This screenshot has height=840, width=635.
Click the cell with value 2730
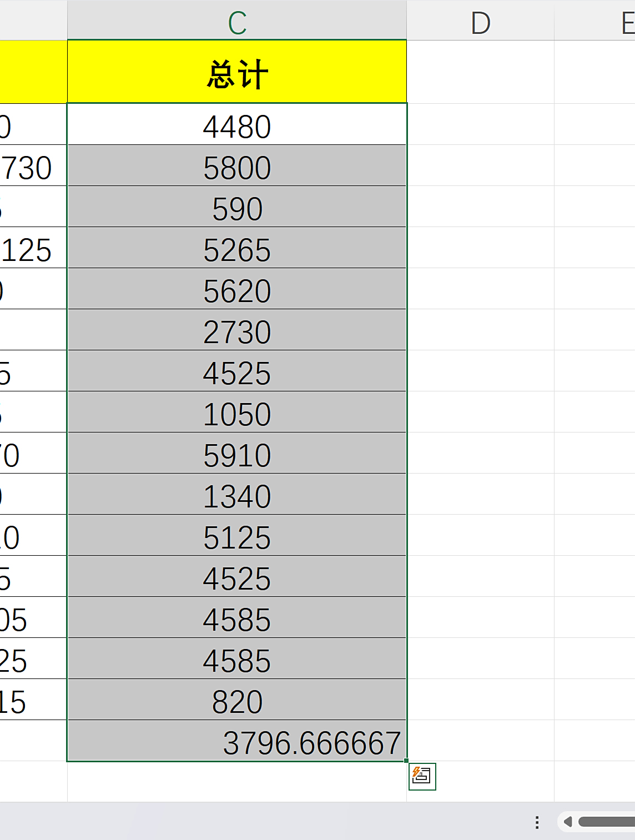237,331
